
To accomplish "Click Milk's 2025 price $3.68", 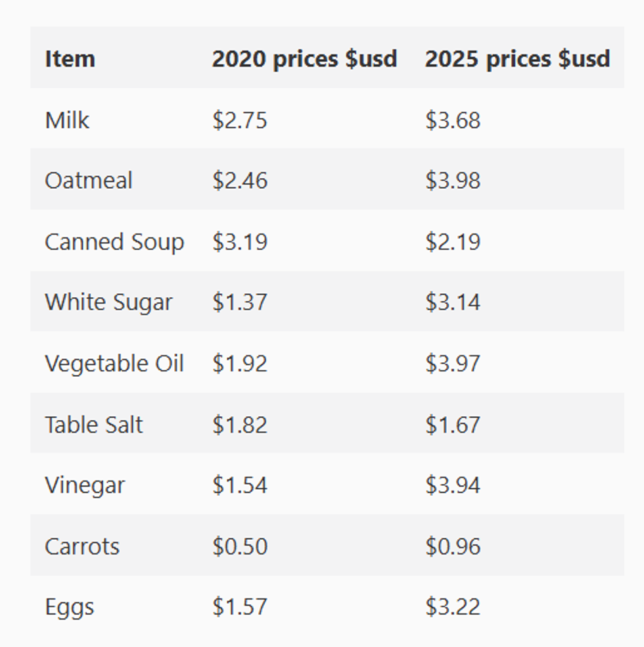I will click(453, 120).
